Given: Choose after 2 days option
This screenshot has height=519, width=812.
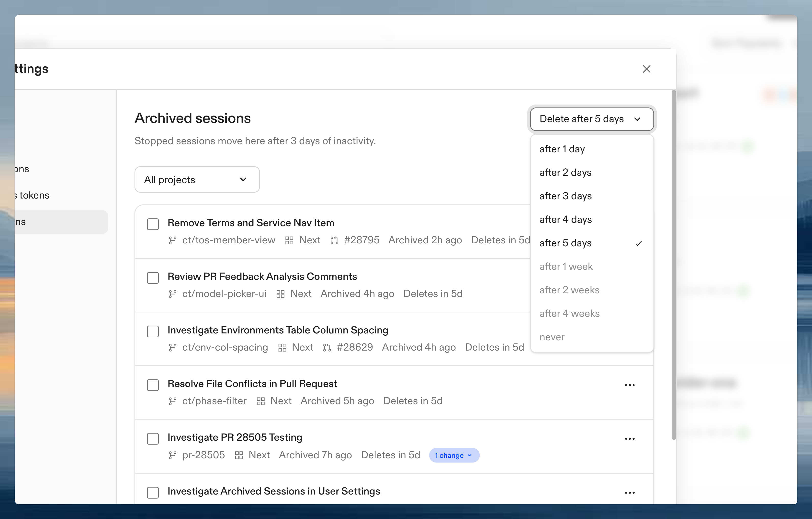Looking at the screenshot, I should pyautogui.click(x=591, y=172).
